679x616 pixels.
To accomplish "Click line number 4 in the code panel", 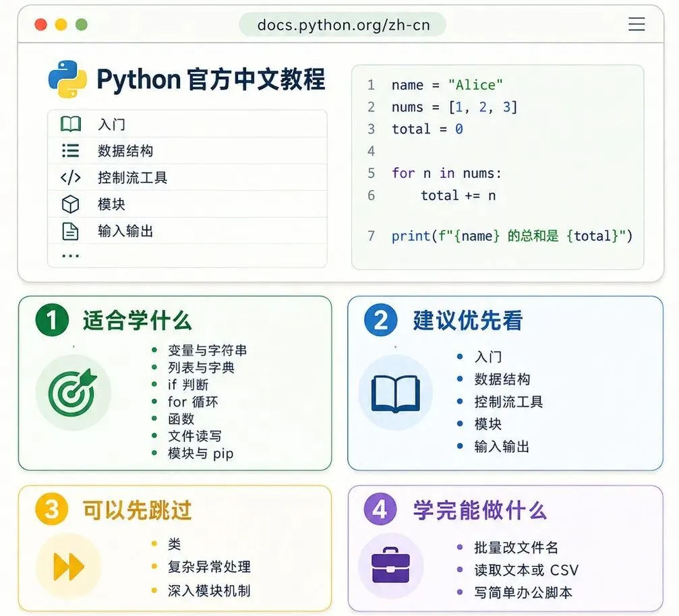I will click(371, 151).
